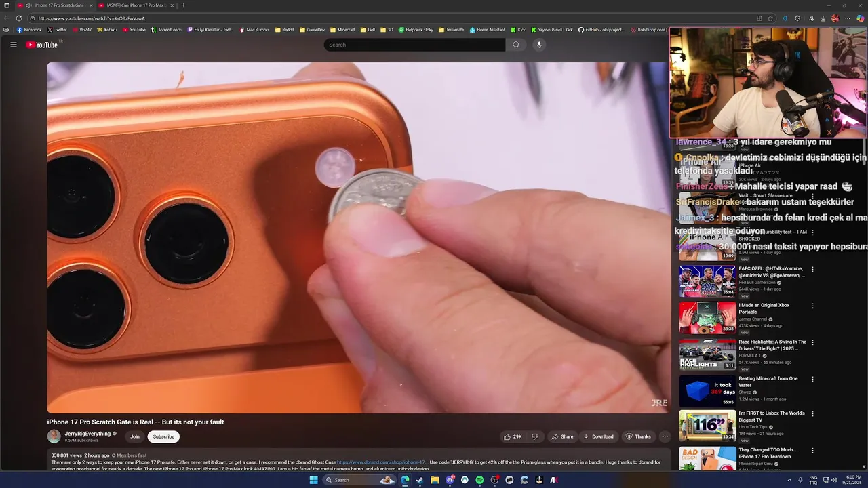The height and width of the screenshot is (488, 868).
Task: Open Mac Rumors bookmark
Action: point(254,30)
